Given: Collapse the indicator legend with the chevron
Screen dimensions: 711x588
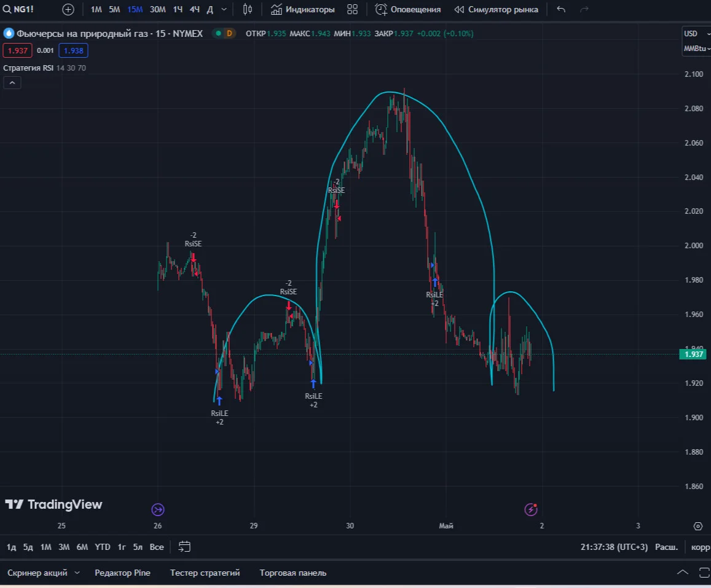Looking at the screenshot, I should tap(12, 83).
